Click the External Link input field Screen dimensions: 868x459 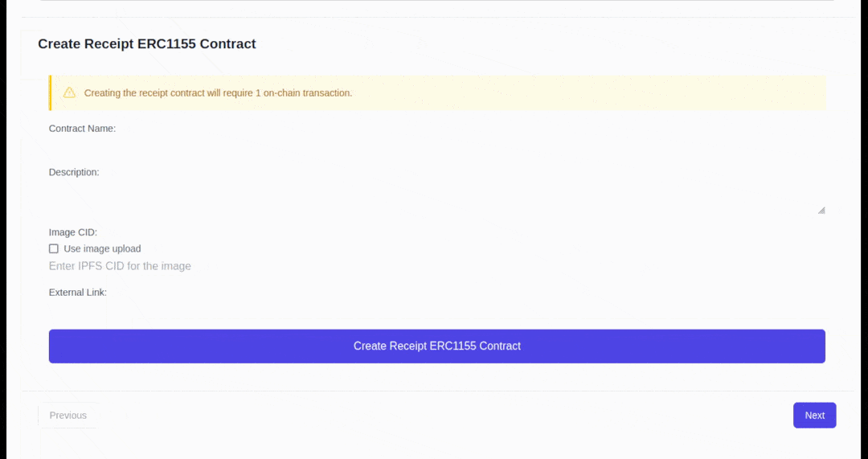click(x=436, y=310)
